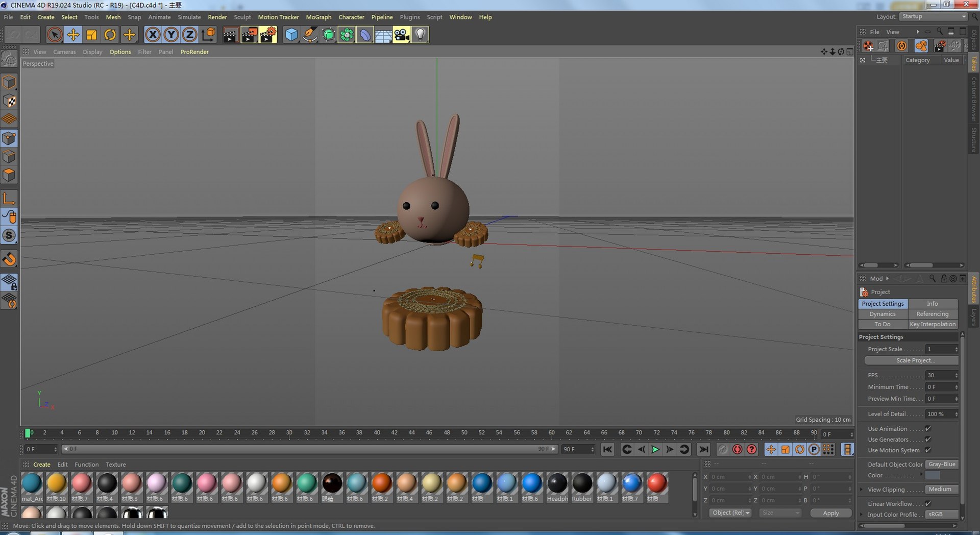Switch to the Dynamics tab
Image resolution: width=980 pixels, height=535 pixels.
coord(883,314)
